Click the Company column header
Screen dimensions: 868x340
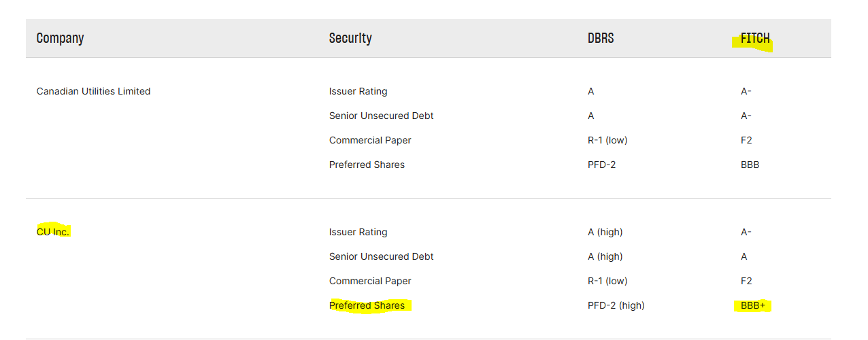click(x=60, y=38)
